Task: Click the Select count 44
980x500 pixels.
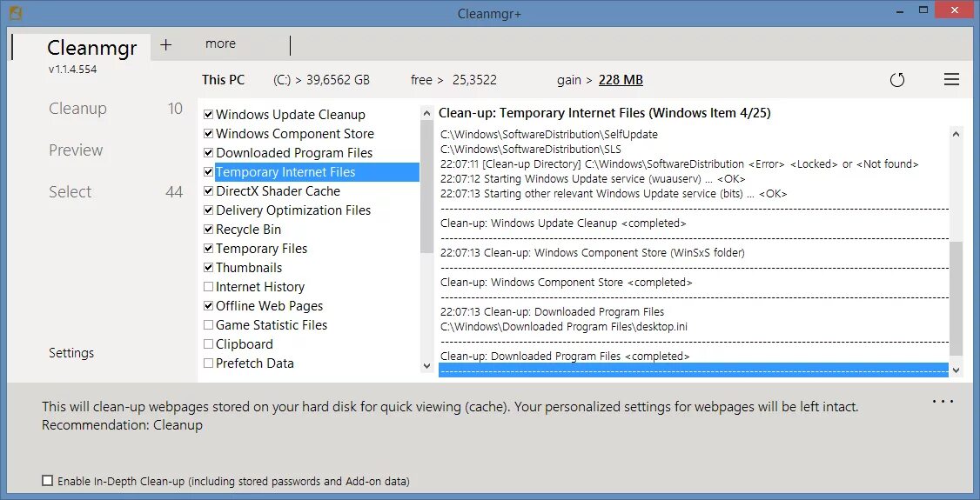Action: coord(174,192)
